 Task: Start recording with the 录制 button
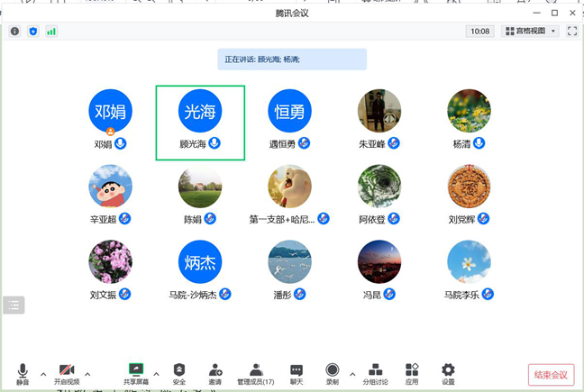[x=333, y=373]
